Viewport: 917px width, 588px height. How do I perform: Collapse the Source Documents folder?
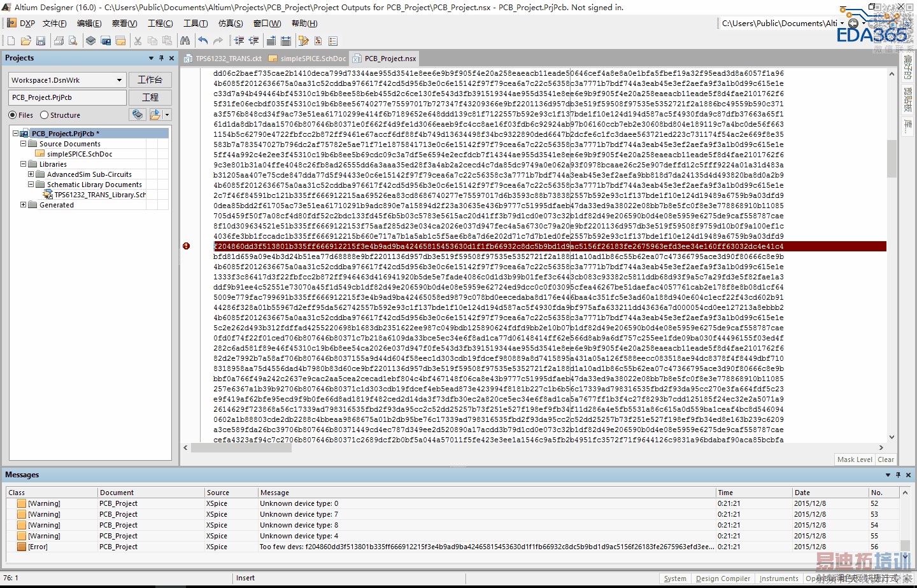click(x=23, y=144)
